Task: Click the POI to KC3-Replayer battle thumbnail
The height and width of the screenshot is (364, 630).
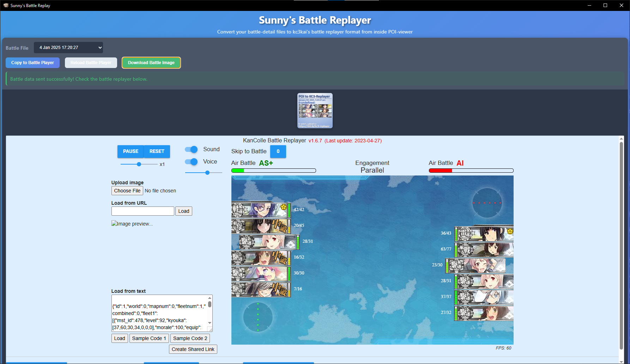Action: [315, 111]
